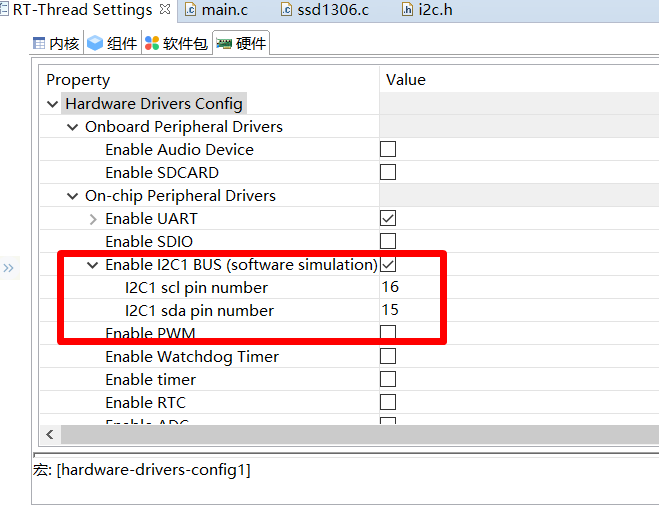The width and height of the screenshot is (659, 514).
Task: Expand the Enable UART options
Action: pyautogui.click(x=93, y=219)
